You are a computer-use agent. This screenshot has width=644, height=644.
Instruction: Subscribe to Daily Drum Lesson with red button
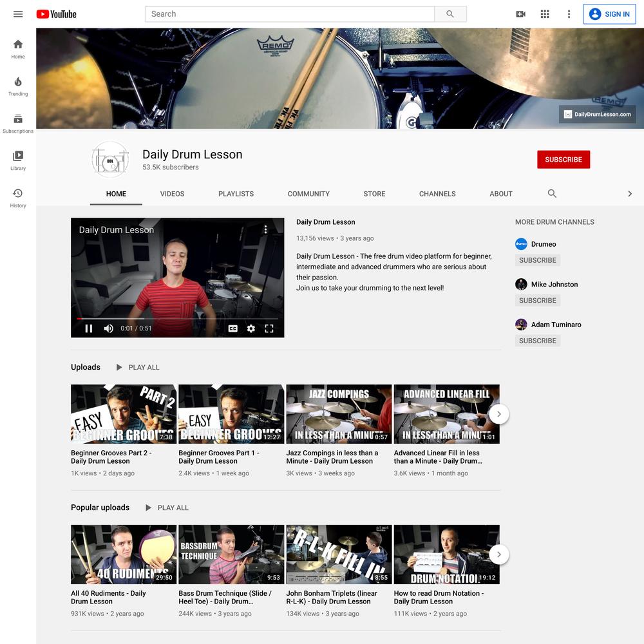[x=563, y=159]
